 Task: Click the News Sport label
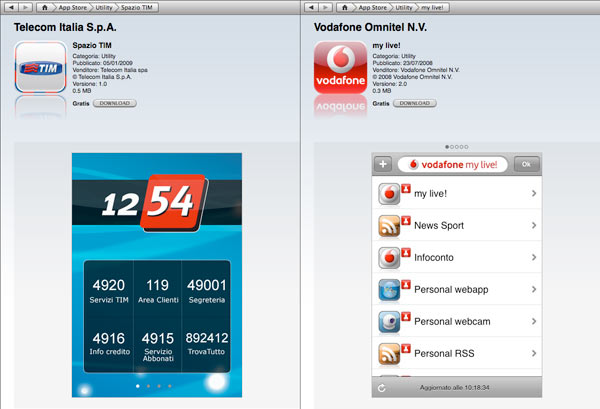tap(439, 226)
